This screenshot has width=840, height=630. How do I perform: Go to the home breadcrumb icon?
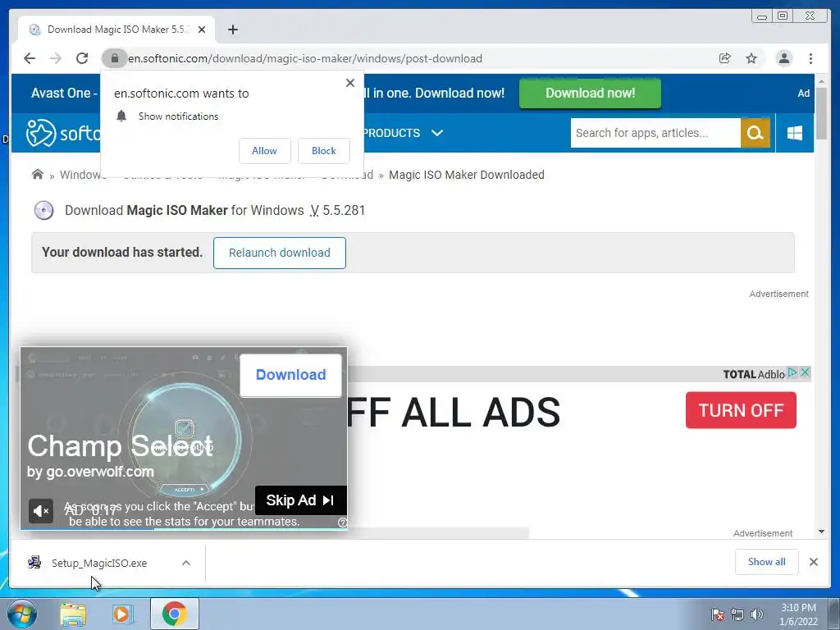pos(38,174)
